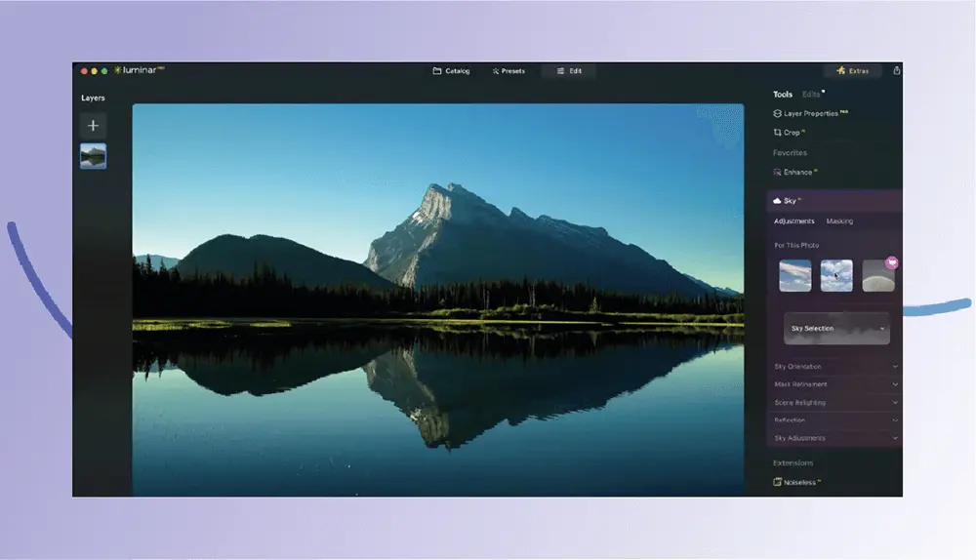The image size is (976, 560).
Task: Select the mountain layer thumbnail in Layers
Action: (x=93, y=156)
